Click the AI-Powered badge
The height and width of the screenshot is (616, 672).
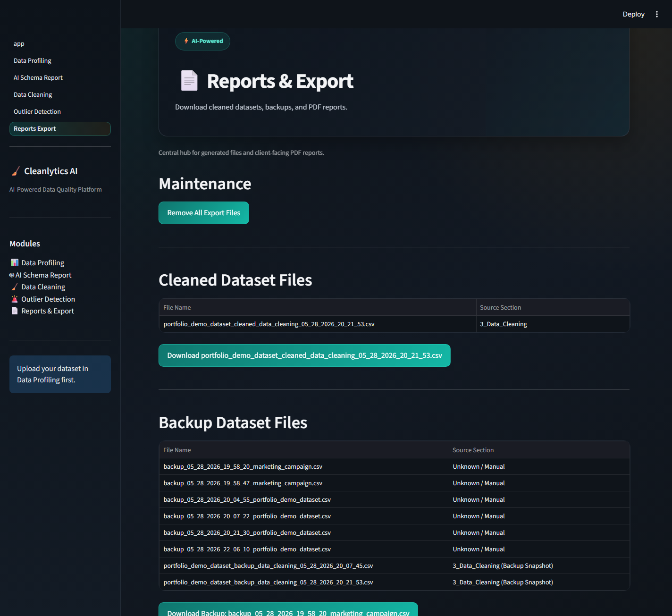(202, 41)
